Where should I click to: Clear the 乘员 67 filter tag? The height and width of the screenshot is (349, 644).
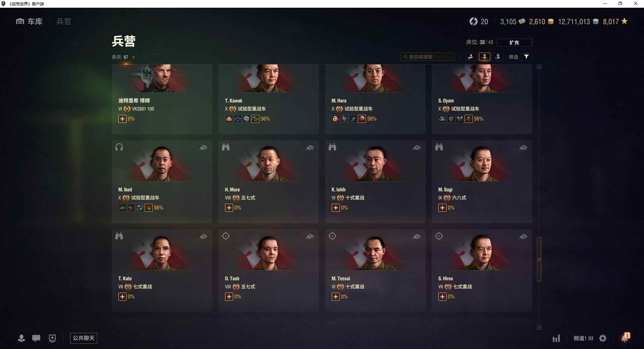[x=133, y=57]
